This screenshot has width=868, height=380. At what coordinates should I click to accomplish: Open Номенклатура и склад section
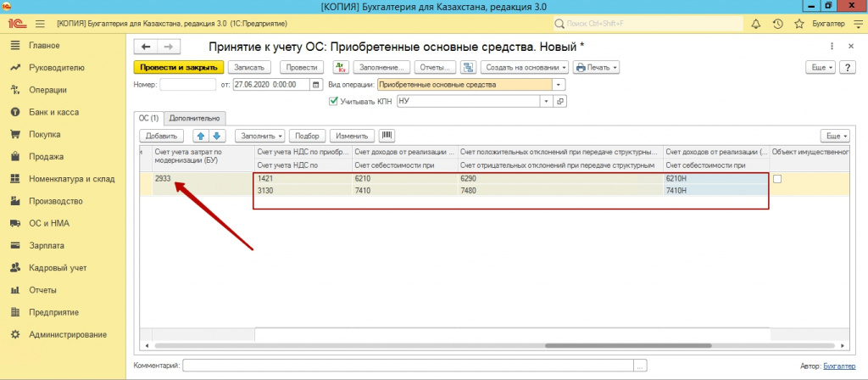tap(72, 179)
